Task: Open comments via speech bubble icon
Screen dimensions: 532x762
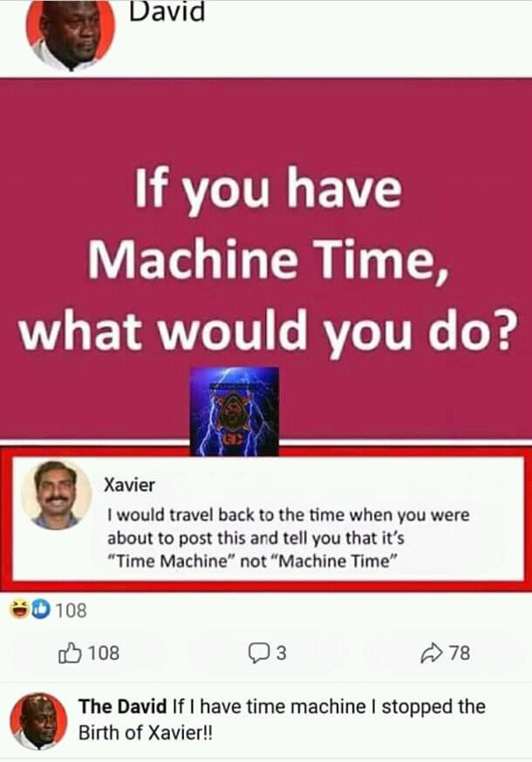Action: click(258, 653)
